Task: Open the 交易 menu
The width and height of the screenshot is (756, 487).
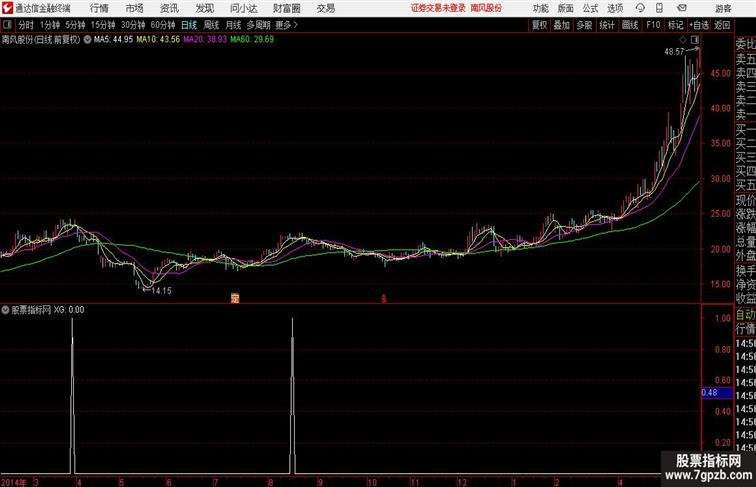Action: coord(325,8)
